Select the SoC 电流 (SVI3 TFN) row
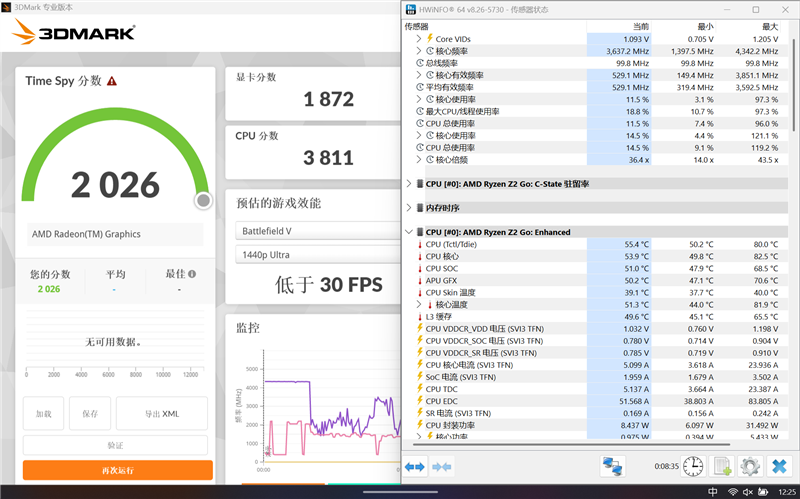800x499 pixels. point(594,377)
